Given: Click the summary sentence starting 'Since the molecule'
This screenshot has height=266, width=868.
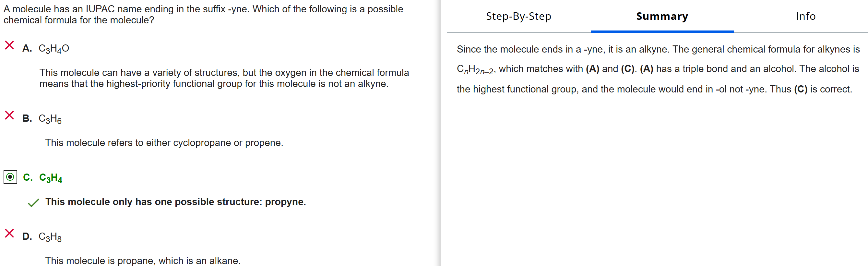Looking at the screenshot, I should (658, 49).
